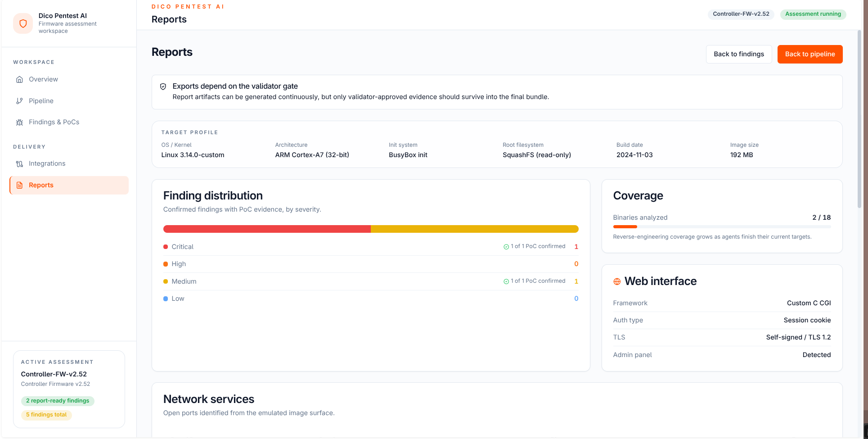Click the Reports document icon
Image resolution: width=868 pixels, height=439 pixels.
pos(19,185)
